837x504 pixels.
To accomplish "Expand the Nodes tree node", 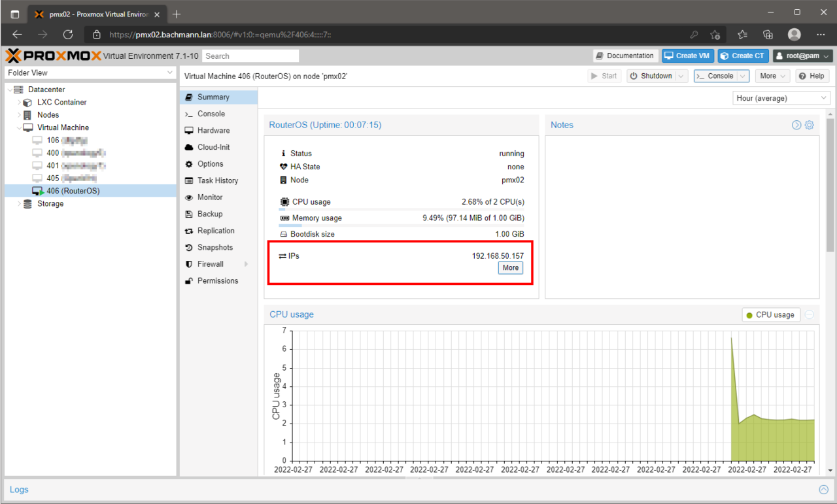I will [20, 114].
